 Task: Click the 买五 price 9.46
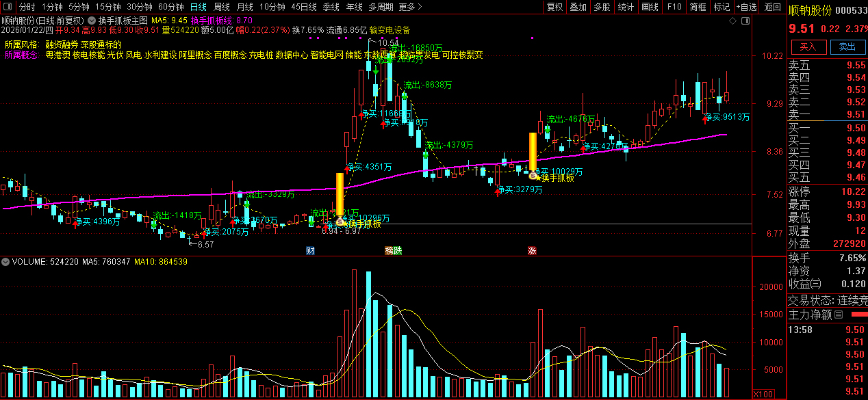(856, 177)
